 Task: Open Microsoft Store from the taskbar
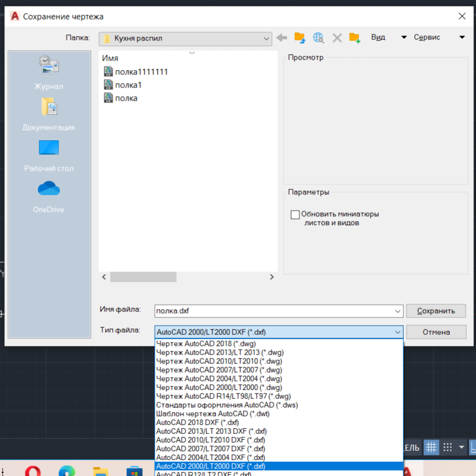(135, 471)
